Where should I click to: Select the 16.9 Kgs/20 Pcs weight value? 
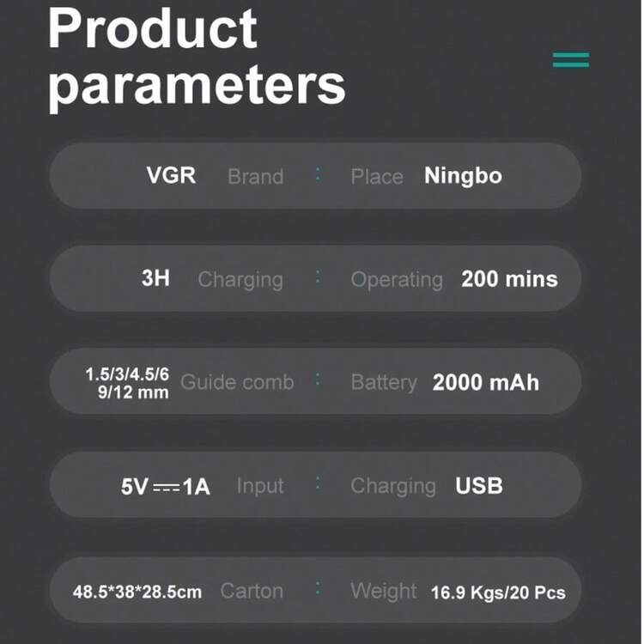pyautogui.click(x=498, y=592)
